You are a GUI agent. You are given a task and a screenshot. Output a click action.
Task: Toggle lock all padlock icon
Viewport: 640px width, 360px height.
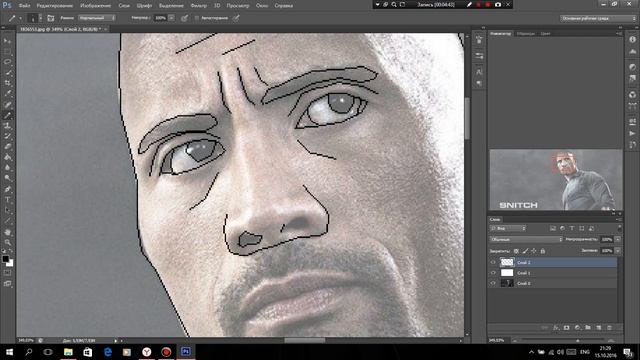(x=543, y=251)
